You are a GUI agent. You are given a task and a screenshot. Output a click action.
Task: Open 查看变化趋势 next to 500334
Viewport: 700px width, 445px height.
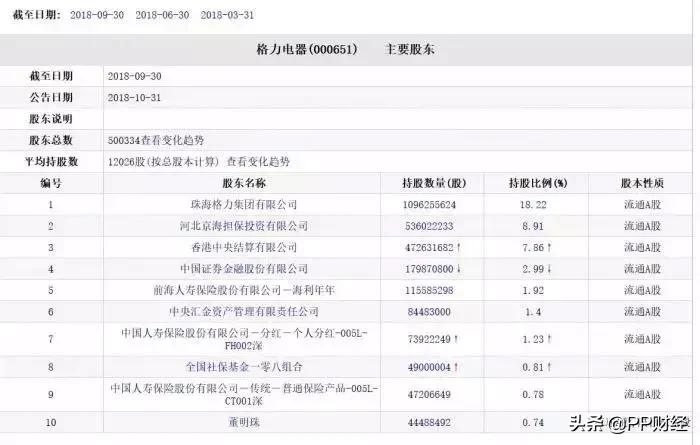[173, 141]
